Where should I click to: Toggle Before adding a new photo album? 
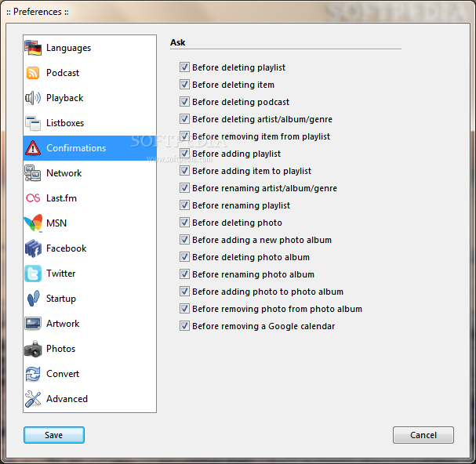[184, 239]
